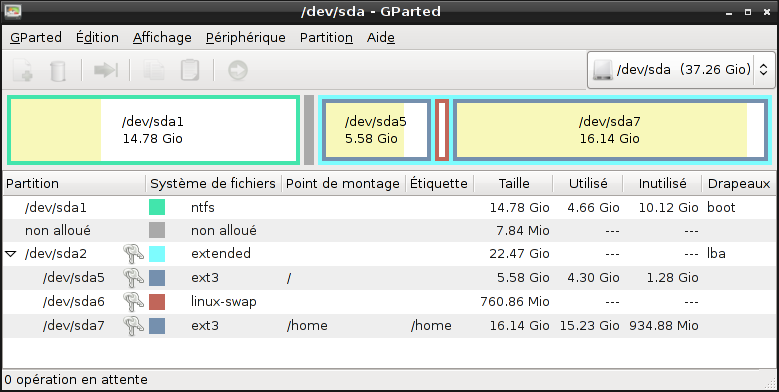The height and width of the screenshot is (392, 779).
Task: Click the cyan extended color swatch
Action: pyautogui.click(x=157, y=254)
